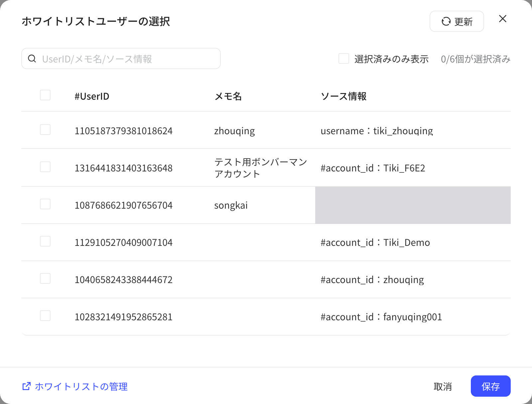Click the 更新 refresh button
532x404 pixels.
point(457,22)
